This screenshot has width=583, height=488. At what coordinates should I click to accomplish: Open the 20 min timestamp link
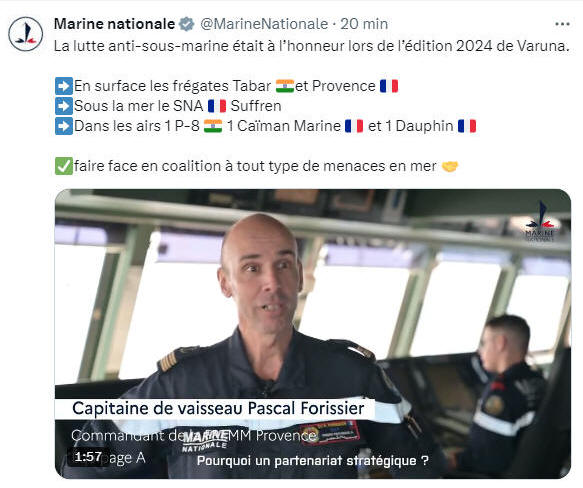coord(364,24)
